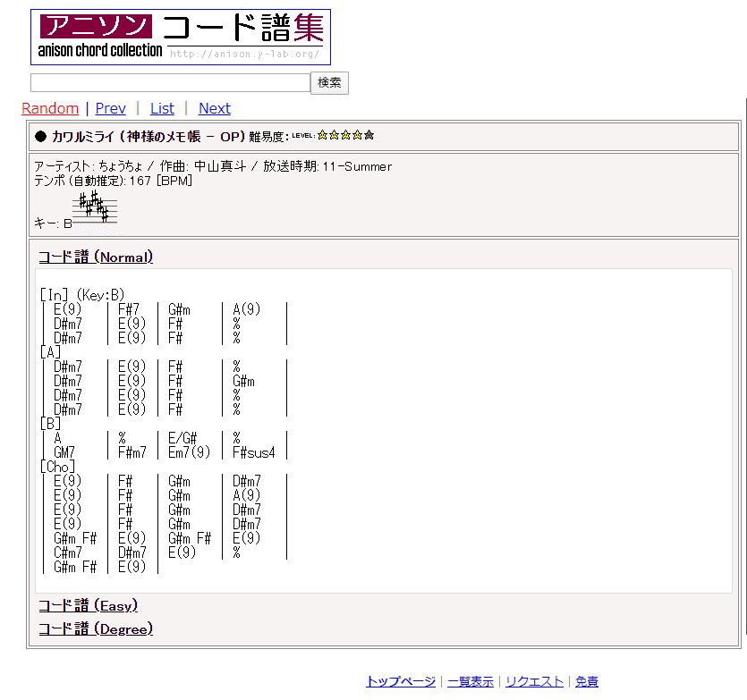Expand the コード譜 (Normal) section
The height and width of the screenshot is (700, 747).
94,256
